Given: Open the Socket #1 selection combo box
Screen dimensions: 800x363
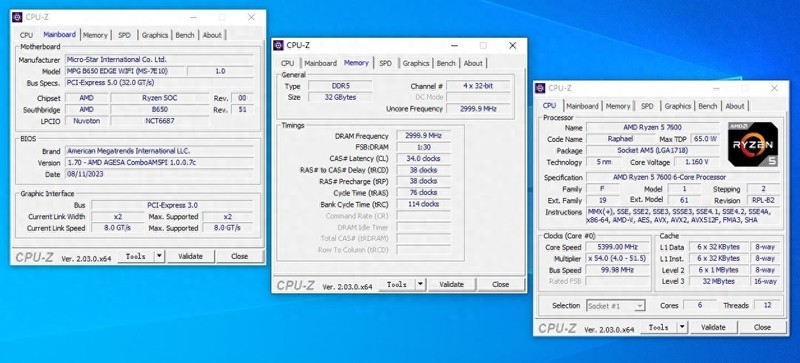Looking at the screenshot, I should (x=616, y=306).
